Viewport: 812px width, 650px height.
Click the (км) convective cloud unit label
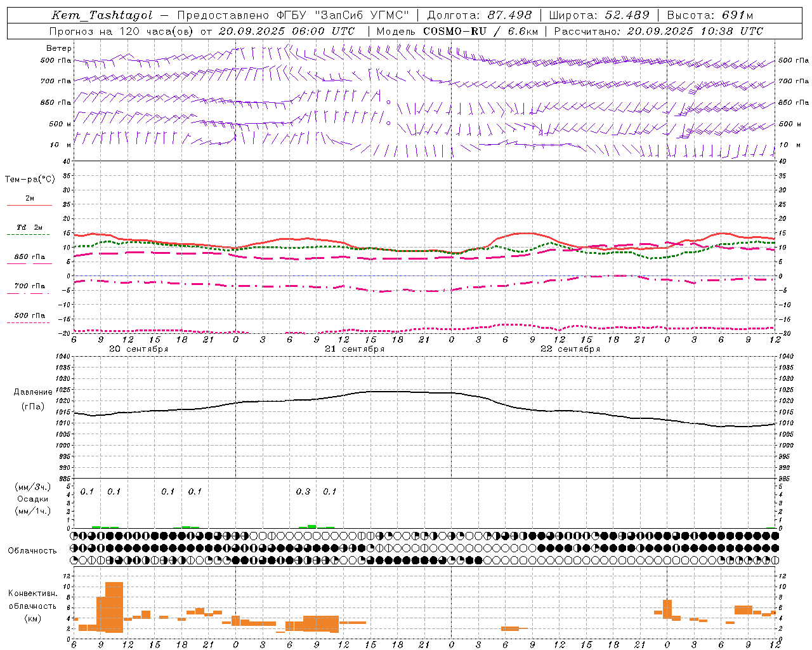tap(32, 618)
